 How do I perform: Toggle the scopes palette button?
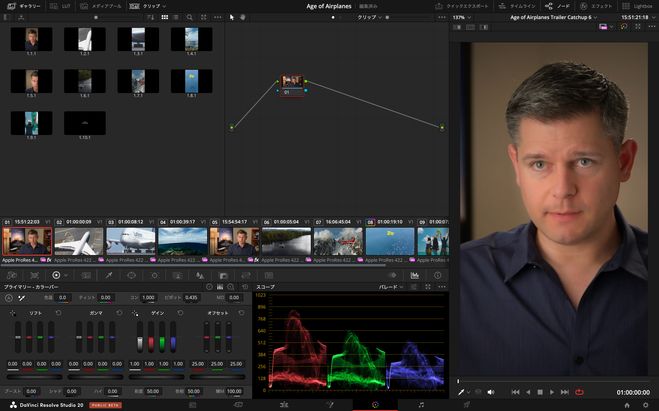pos(414,275)
